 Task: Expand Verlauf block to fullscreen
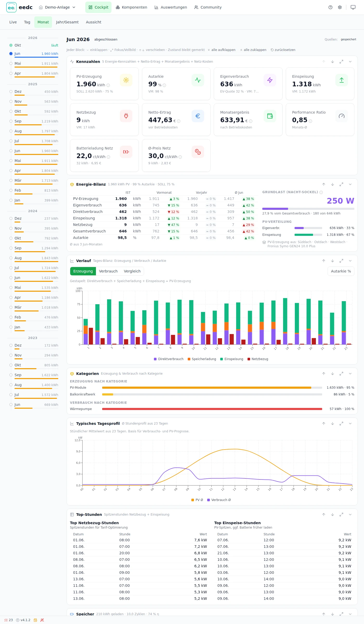(341, 261)
